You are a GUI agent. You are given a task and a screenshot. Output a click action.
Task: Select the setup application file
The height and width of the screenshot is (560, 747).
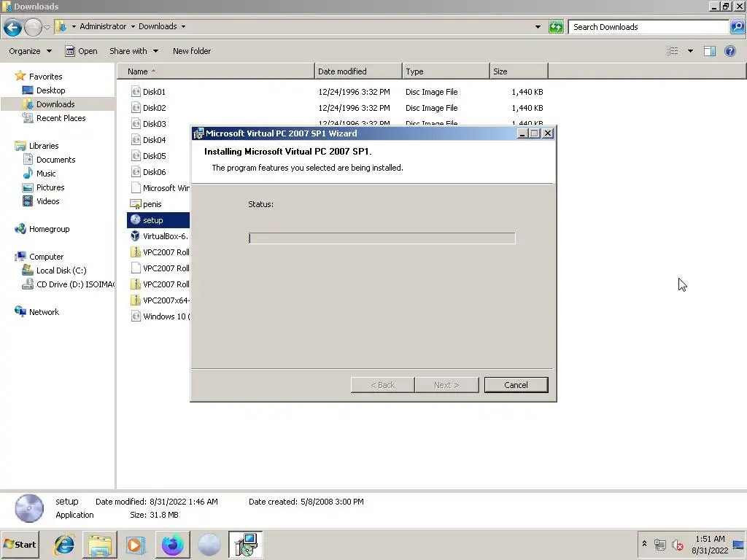pos(158,220)
